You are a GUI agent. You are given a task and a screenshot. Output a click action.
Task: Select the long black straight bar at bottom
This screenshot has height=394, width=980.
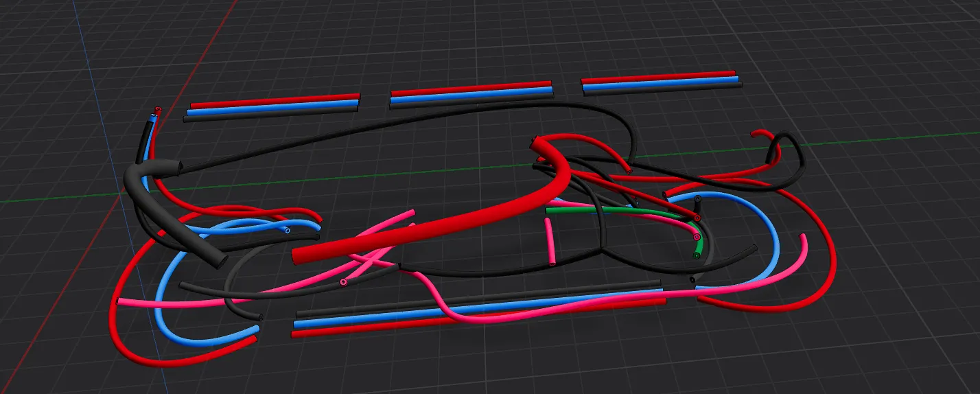(x=478, y=297)
